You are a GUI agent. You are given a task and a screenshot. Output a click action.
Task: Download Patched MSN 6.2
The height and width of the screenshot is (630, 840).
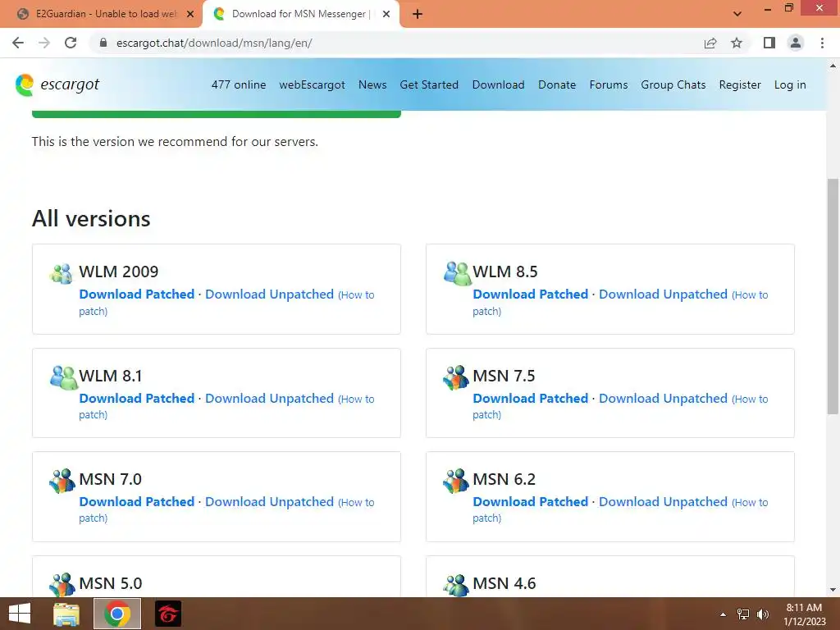(x=531, y=501)
